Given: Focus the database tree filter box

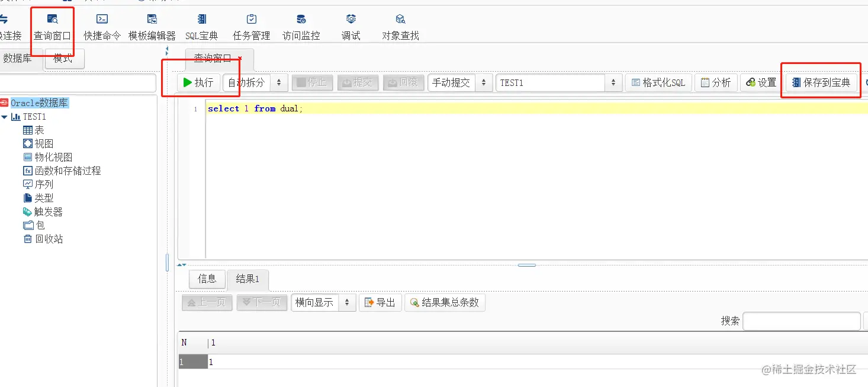Looking at the screenshot, I should tap(78, 83).
